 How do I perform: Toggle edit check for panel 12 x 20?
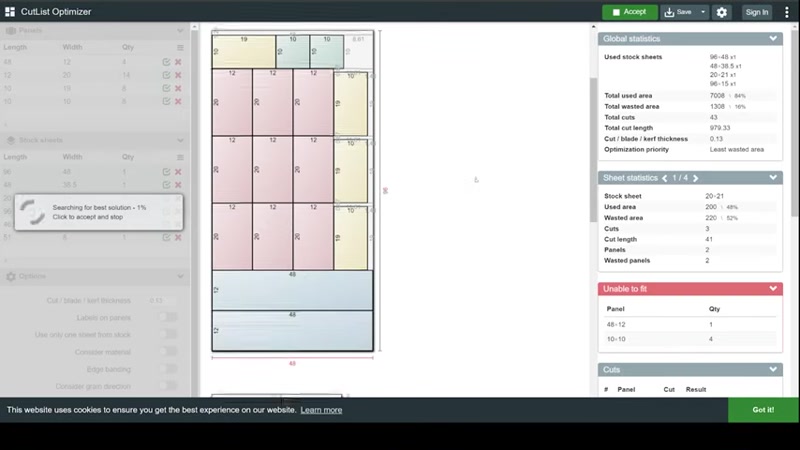pos(166,75)
